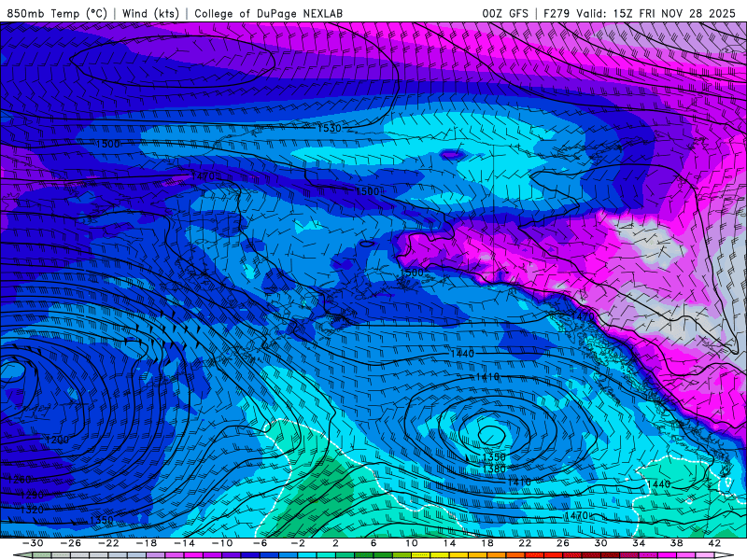Screen dimensions: 747x560
Task: Click the "Wind (kts)" header label
Action: coord(150,13)
